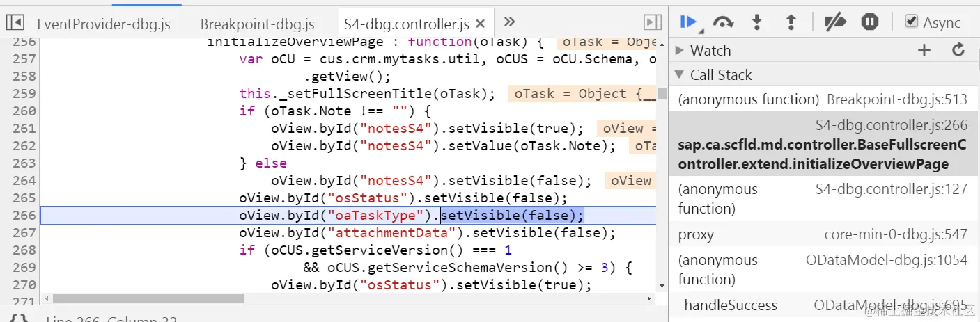Switch to Breakpoint-dbg.js tab
This screenshot has height=322, width=980.
(x=258, y=24)
